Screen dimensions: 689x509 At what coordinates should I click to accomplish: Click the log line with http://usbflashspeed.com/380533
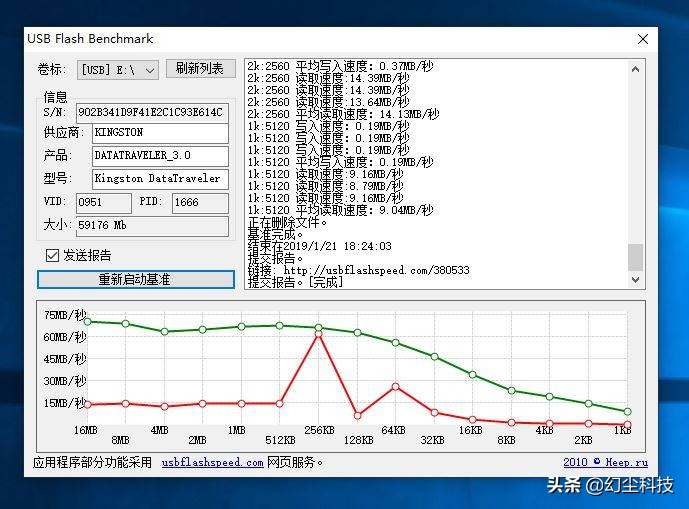[x=359, y=270]
